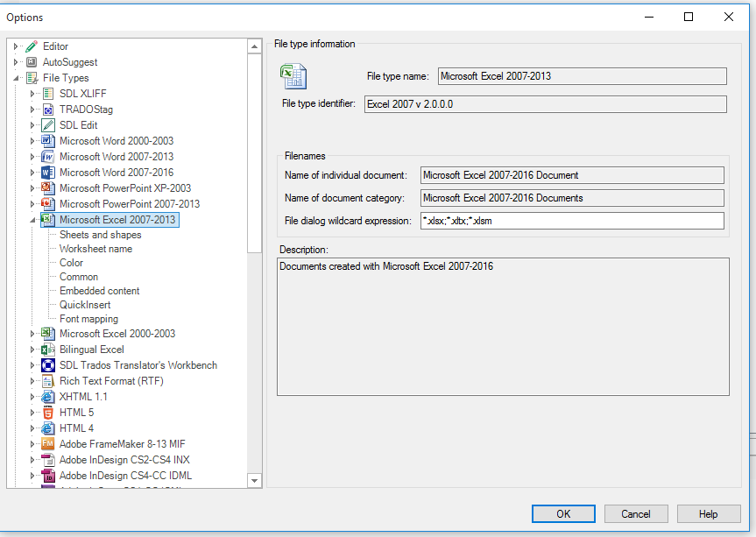Image resolution: width=756 pixels, height=537 pixels.
Task: Click the File type name field
Action: pos(583,76)
